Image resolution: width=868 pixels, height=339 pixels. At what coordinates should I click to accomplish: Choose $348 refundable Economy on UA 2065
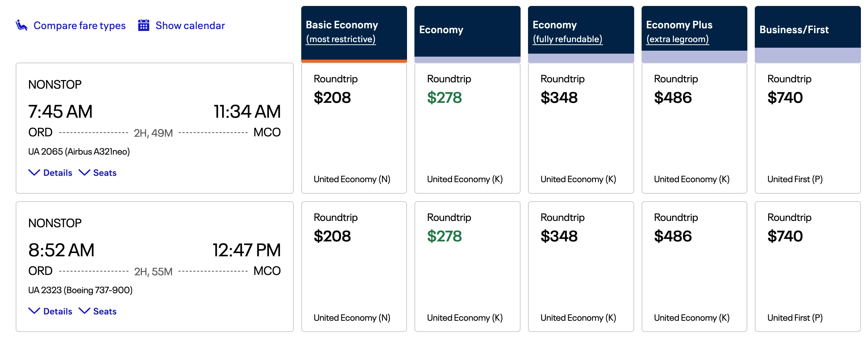(581, 129)
